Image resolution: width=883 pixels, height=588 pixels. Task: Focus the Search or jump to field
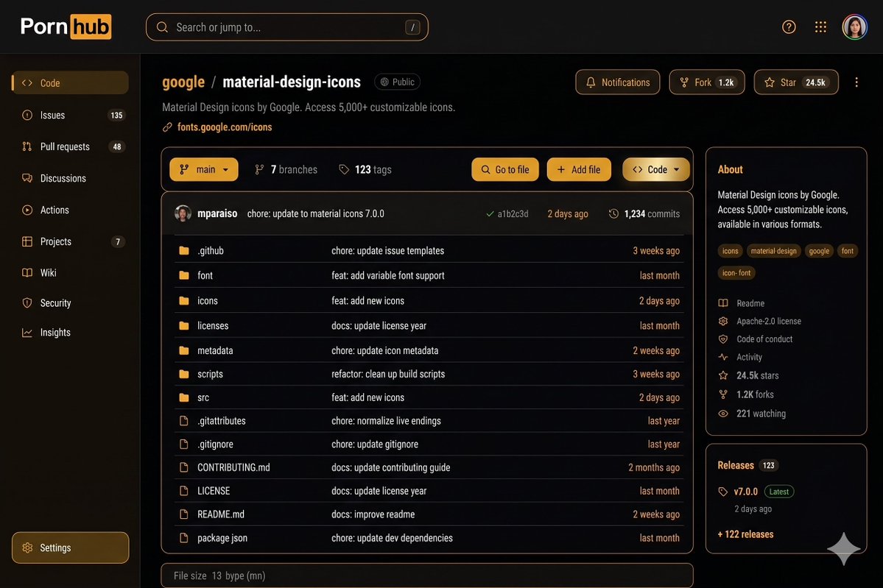click(x=286, y=27)
